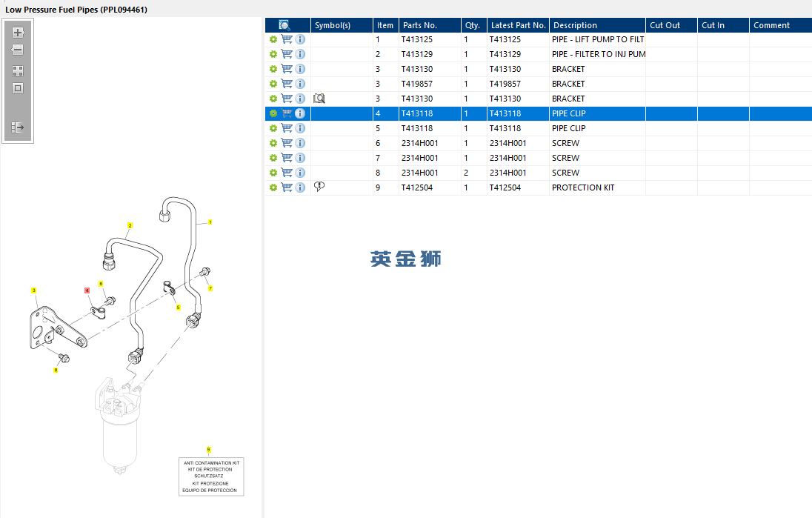
Task: Select the four-squares grid view tool
Action: pyautogui.click(x=18, y=71)
